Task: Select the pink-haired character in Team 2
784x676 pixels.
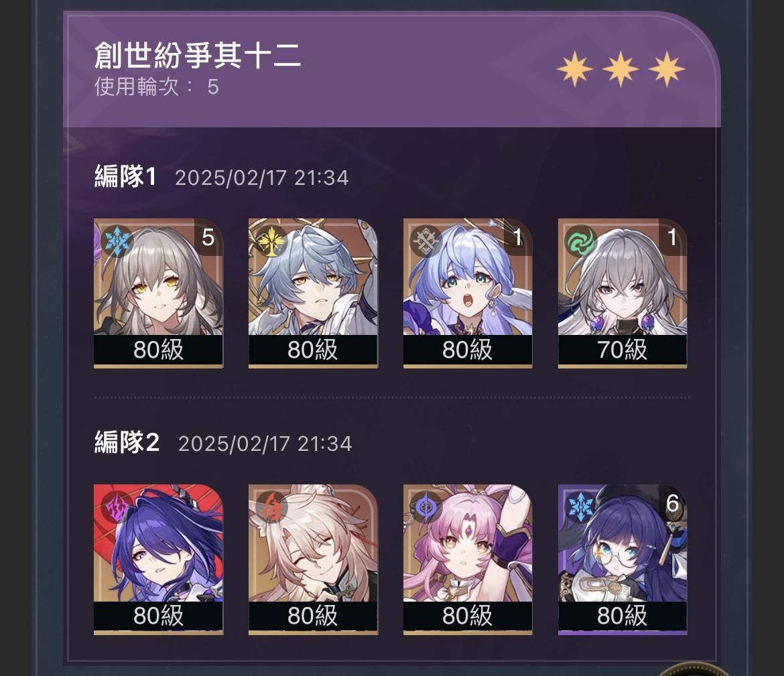Action: (468, 559)
